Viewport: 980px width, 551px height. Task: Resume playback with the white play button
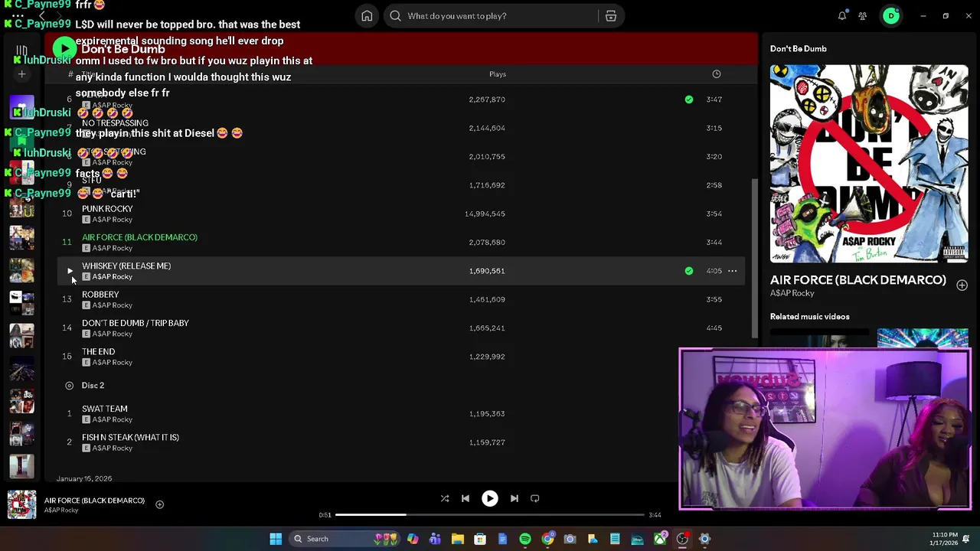pos(490,498)
